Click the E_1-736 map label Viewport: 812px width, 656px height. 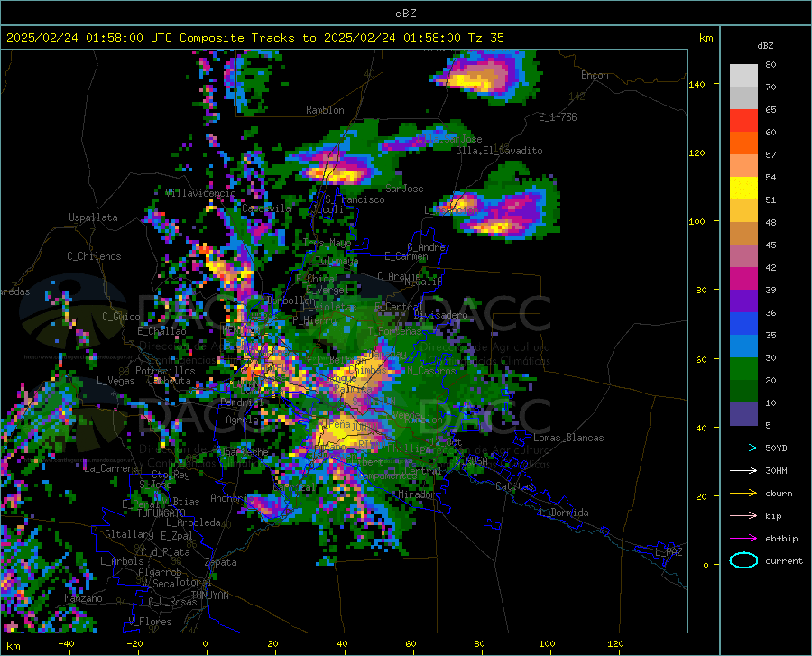(x=558, y=117)
